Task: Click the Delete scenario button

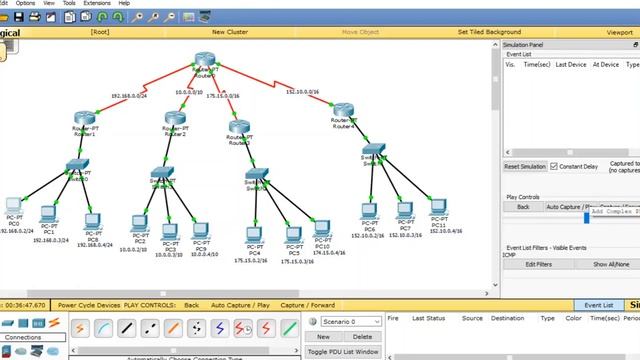Action: pyautogui.click(x=362, y=337)
